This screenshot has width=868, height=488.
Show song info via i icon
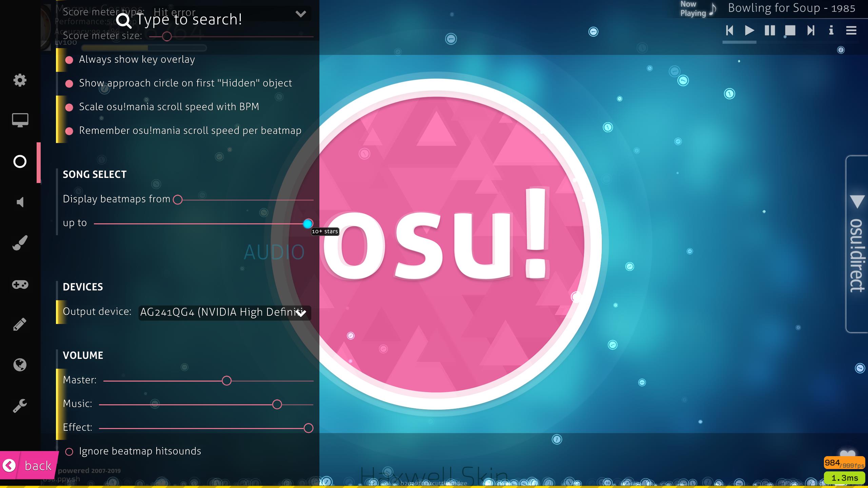831,30
